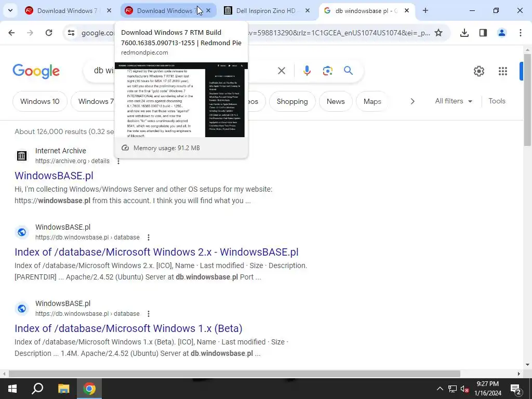Click the muted volume tray icon
This screenshot has height=399, width=532.
pos(464,389)
